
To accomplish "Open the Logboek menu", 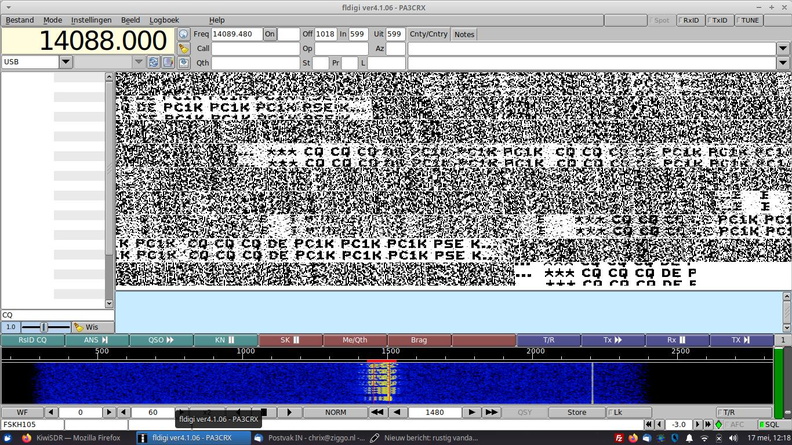I will [164, 20].
